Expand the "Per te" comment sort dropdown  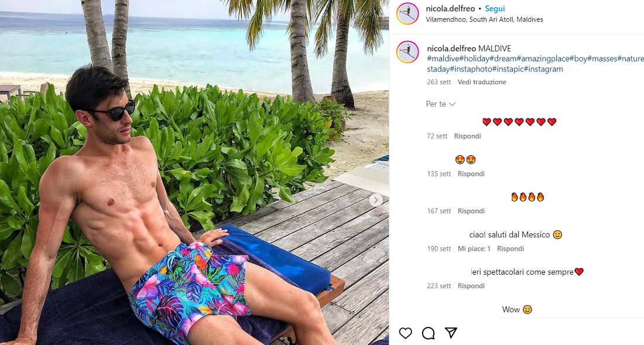441,104
